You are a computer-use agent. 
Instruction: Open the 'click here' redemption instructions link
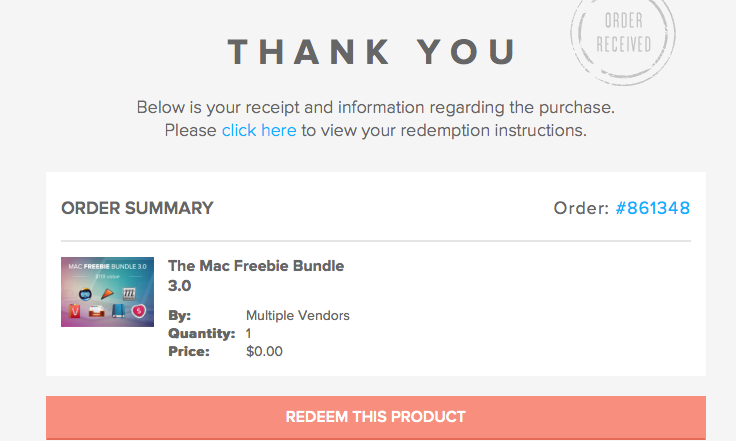click(259, 130)
